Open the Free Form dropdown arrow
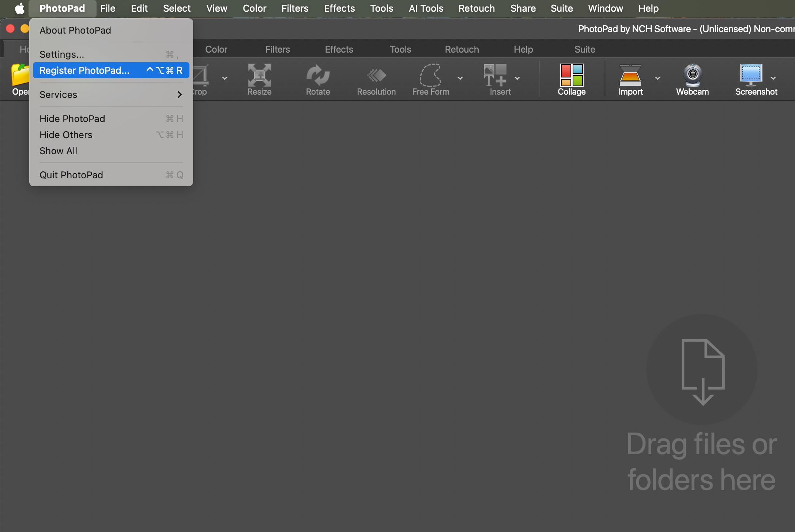 [x=460, y=78]
